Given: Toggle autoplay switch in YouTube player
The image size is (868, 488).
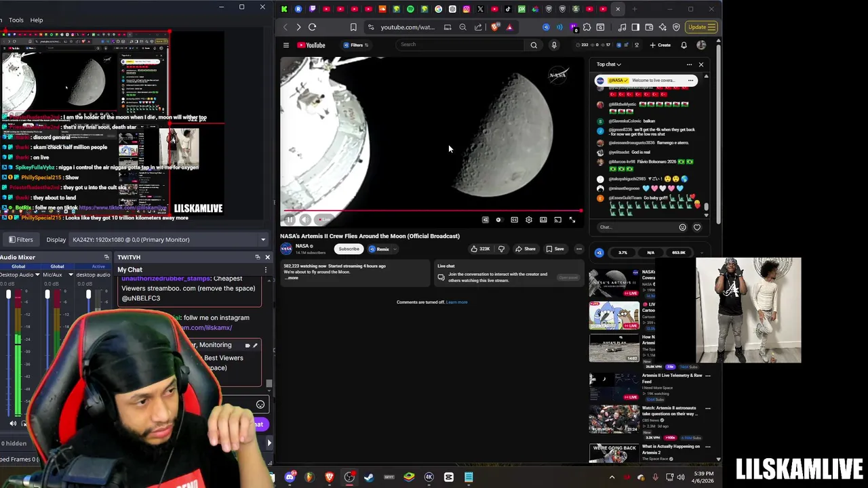Looking at the screenshot, I should 499,220.
